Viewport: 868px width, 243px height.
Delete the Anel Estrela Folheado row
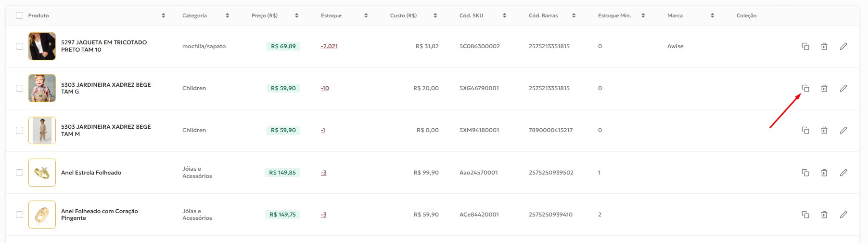[824, 173]
